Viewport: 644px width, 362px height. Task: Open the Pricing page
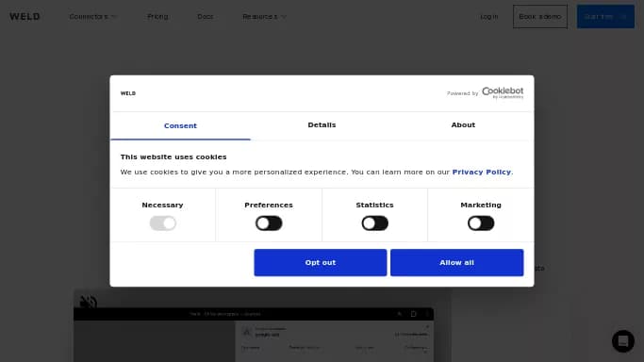point(157,16)
